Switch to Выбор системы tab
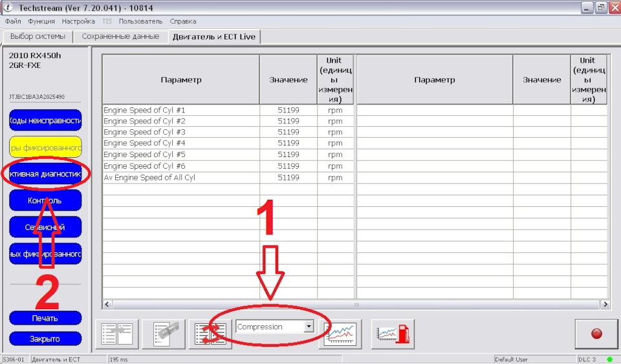The image size is (621, 364). (38, 36)
